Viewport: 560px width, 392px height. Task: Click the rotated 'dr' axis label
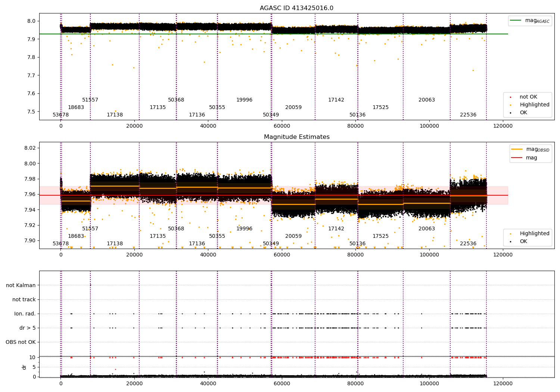click(x=24, y=367)
